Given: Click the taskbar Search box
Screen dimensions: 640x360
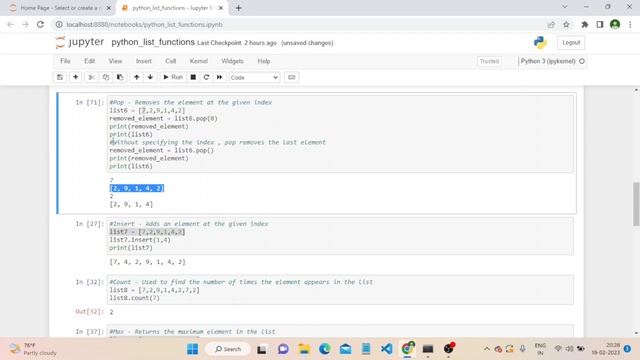Looking at the screenshot, I should (228, 349).
